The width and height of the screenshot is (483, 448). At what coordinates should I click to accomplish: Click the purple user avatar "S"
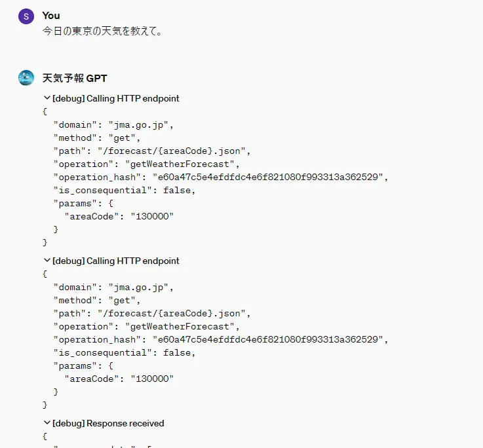tap(26, 17)
